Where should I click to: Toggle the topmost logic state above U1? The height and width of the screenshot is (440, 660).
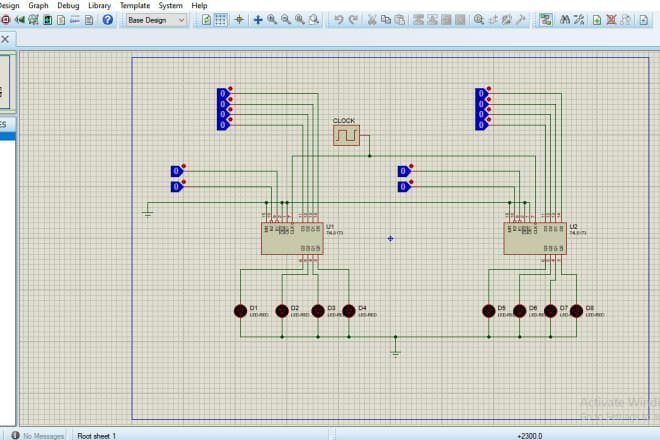(x=223, y=93)
